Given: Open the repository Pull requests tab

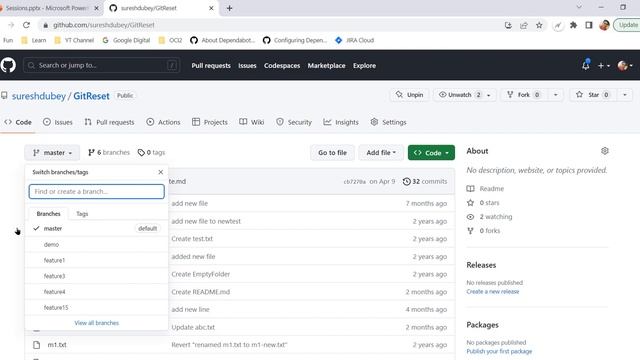Looking at the screenshot, I should [x=109, y=122].
